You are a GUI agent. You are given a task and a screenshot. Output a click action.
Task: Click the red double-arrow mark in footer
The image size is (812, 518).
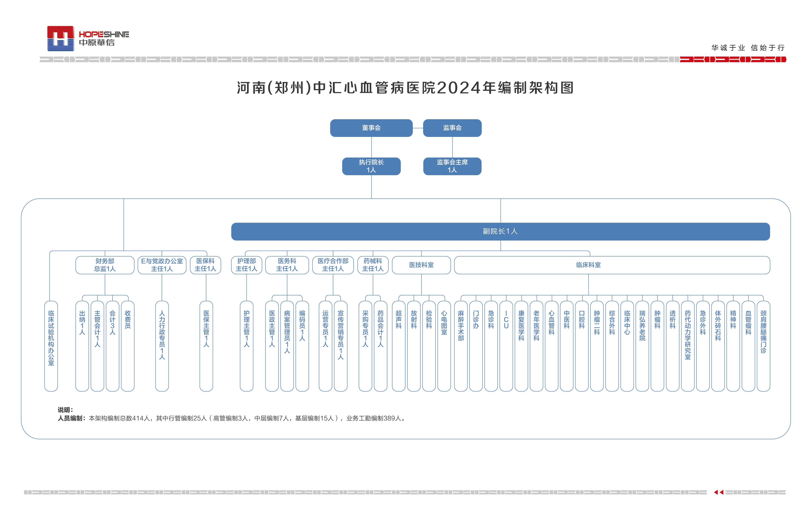(719, 492)
